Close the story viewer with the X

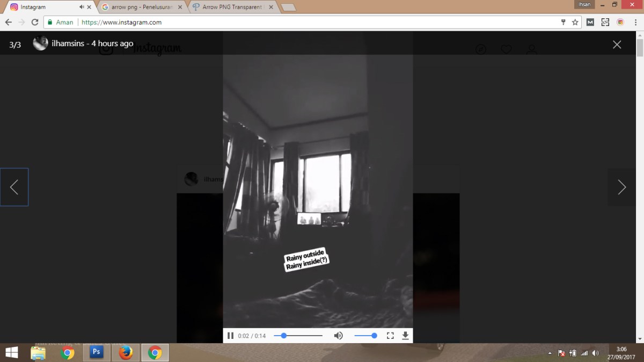tap(617, 45)
